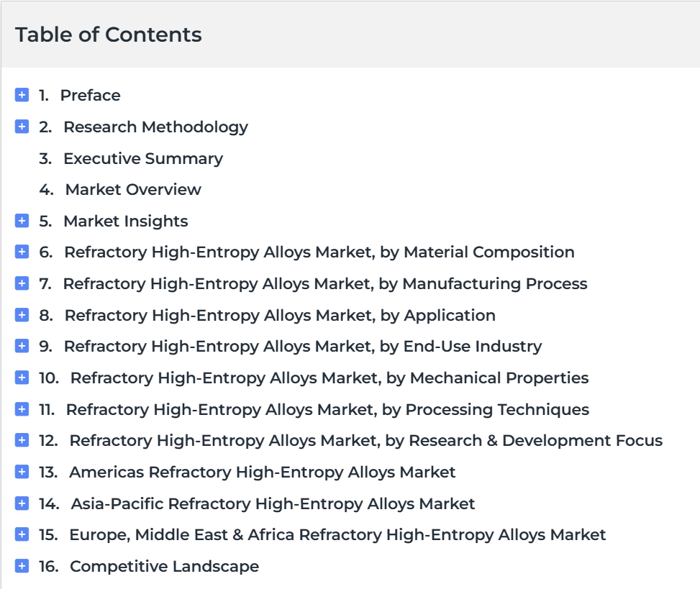Click the Table of Contents heading
This screenshot has height=589, width=700.
[109, 35]
